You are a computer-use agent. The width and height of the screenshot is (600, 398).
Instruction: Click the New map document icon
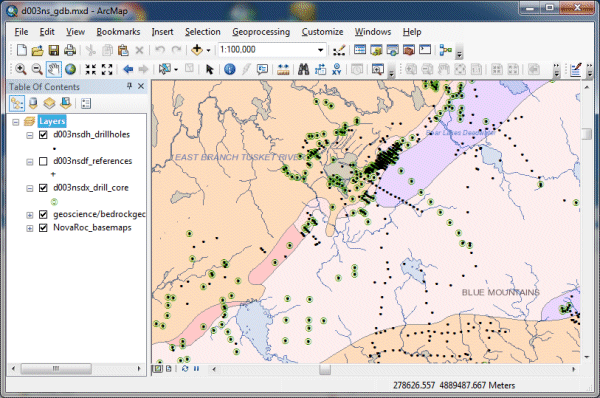point(21,50)
